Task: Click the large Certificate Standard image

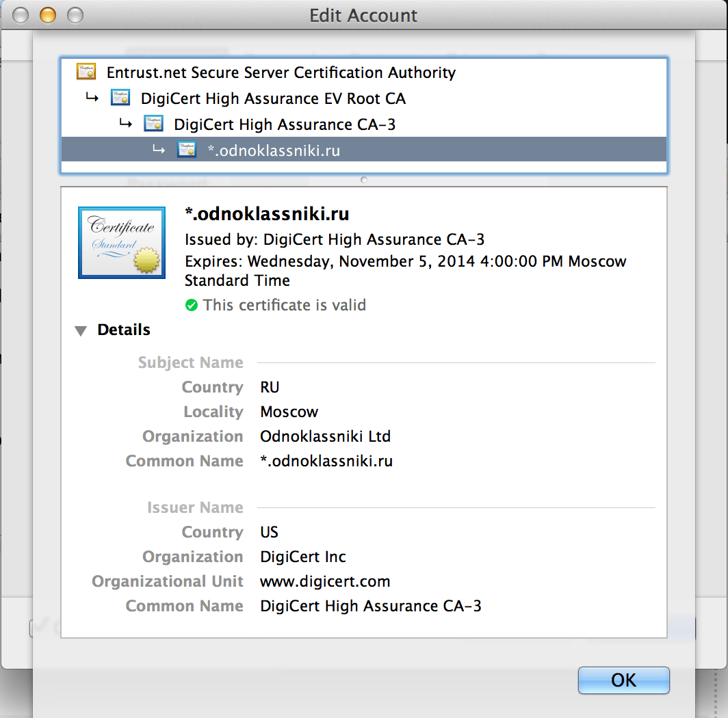Action: pyautogui.click(x=122, y=243)
